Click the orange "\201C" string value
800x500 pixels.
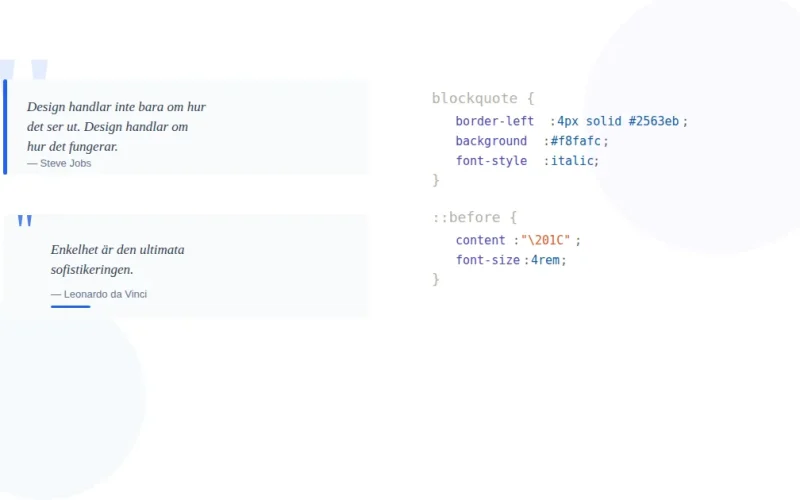pos(546,240)
